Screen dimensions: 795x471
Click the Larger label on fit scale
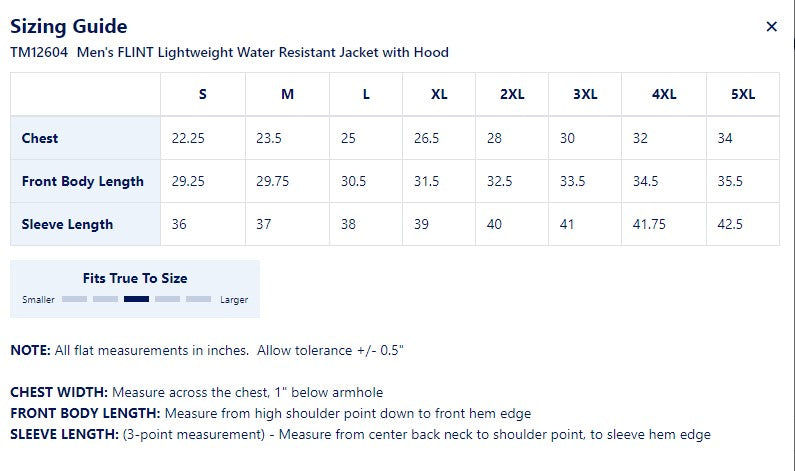coord(234,300)
